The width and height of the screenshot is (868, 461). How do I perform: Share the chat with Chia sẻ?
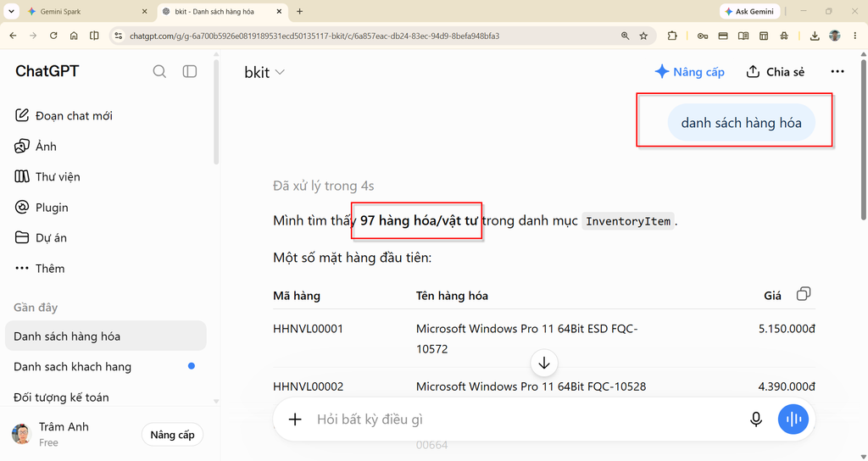click(775, 72)
